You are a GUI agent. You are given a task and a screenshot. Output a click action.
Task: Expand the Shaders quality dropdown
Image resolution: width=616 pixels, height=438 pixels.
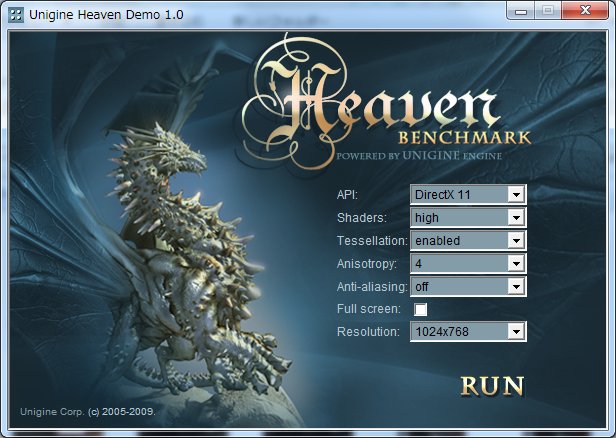click(467, 216)
